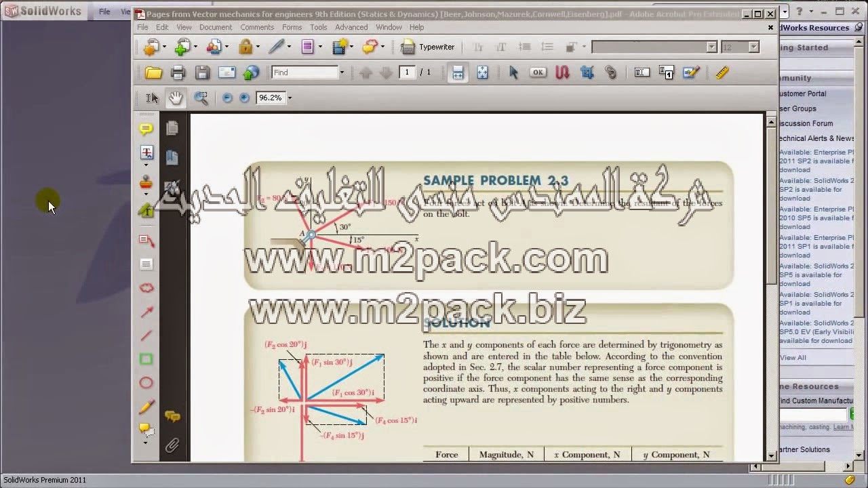Click the TouchUp Reading Order tool
The image size is (868, 488).
click(x=666, y=73)
